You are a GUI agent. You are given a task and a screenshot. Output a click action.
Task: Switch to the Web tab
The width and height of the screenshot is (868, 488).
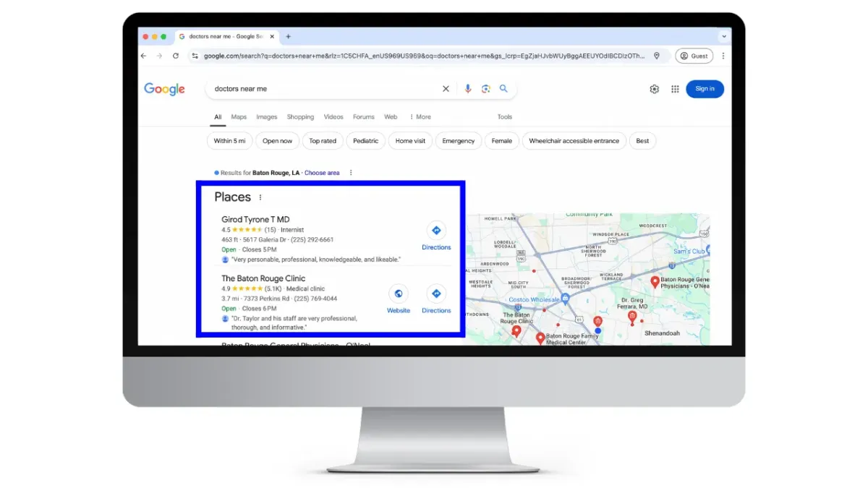391,117
